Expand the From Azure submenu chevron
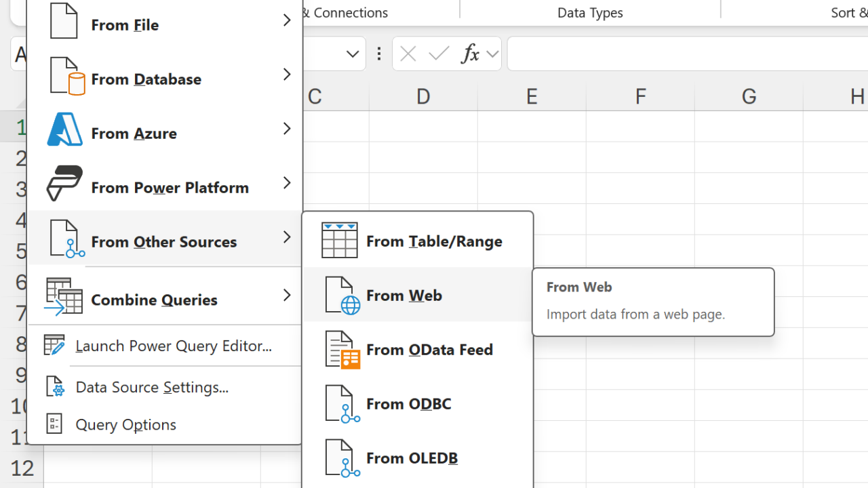 pyautogui.click(x=287, y=129)
